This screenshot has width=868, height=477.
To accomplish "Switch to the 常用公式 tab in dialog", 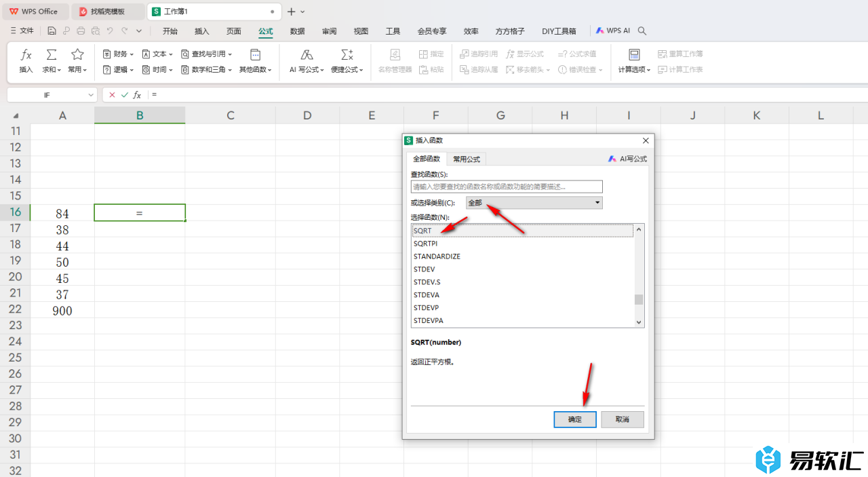I will click(x=467, y=159).
